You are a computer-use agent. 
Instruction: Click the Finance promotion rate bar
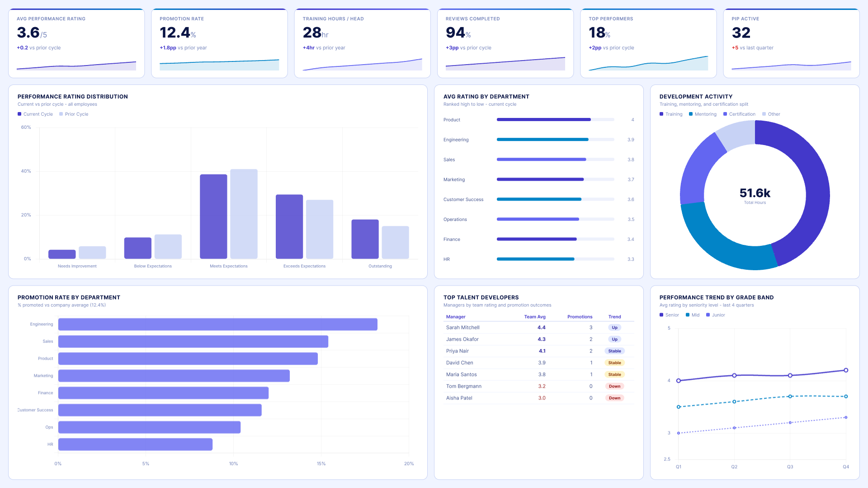(163, 393)
